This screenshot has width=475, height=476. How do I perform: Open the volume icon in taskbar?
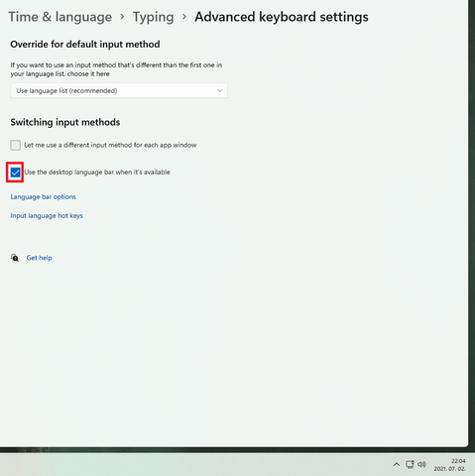click(x=421, y=464)
